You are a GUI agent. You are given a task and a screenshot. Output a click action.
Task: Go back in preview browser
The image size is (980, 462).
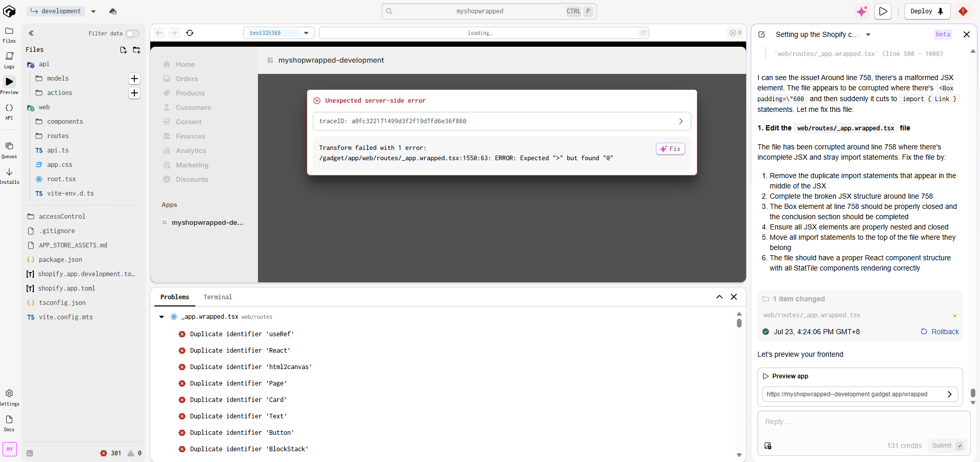(x=159, y=33)
